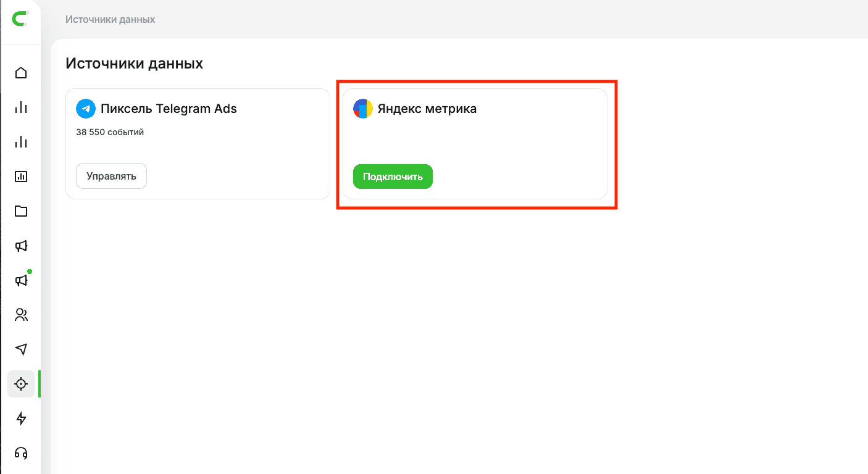868x474 pixels.
Task: Click the megaphone icon with the green dot
Action: coord(21,280)
